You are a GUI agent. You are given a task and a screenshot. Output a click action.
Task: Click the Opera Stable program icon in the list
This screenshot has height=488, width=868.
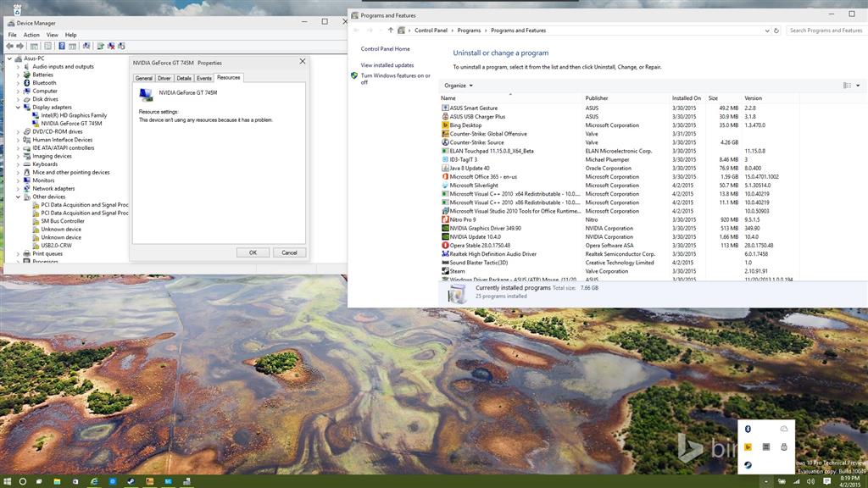click(x=445, y=245)
